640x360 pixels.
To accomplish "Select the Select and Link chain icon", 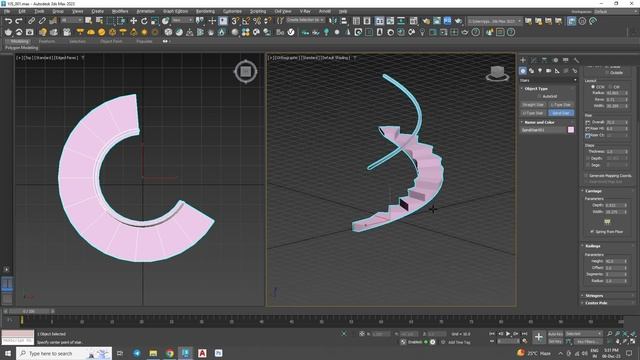I will tap(31, 21).
